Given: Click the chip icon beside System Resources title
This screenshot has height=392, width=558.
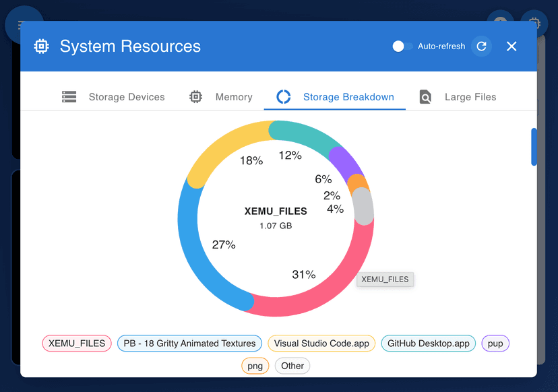Looking at the screenshot, I should [x=41, y=46].
